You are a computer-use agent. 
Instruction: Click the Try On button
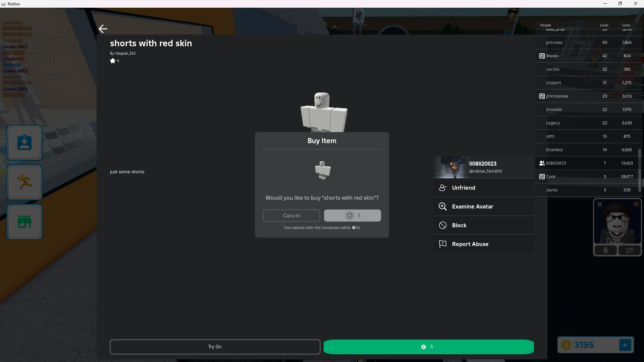tap(215, 347)
